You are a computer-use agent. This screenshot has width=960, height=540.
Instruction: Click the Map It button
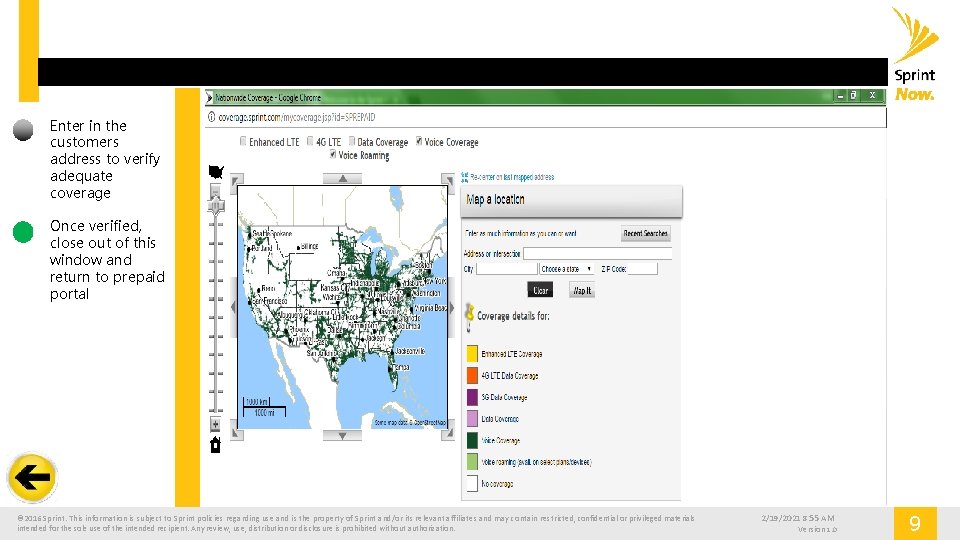click(582, 290)
